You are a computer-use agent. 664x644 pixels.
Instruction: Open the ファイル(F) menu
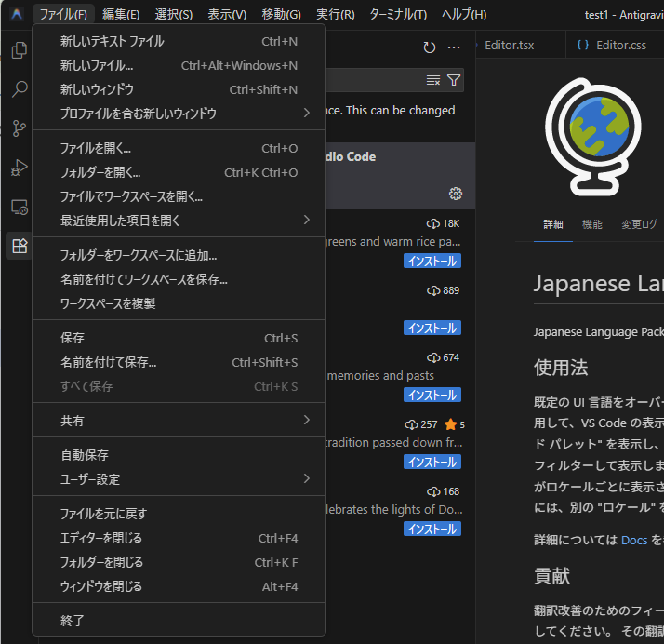click(63, 14)
